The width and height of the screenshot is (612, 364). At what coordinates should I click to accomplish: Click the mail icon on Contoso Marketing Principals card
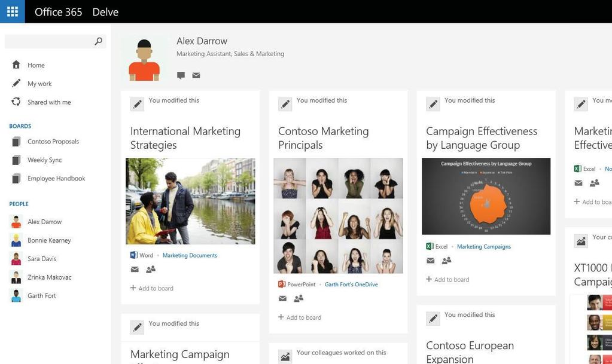tap(282, 298)
